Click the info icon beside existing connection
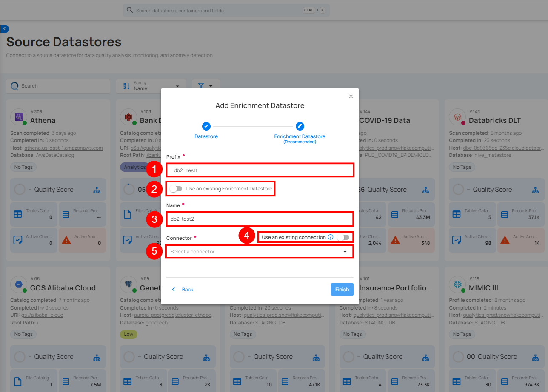This screenshot has height=392, width=548. (331, 237)
